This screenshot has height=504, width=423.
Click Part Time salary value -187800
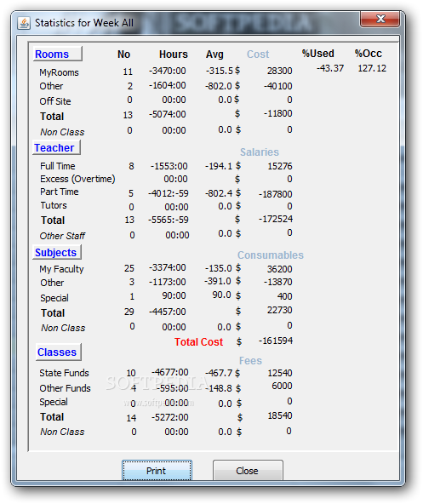[x=276, y=194]
